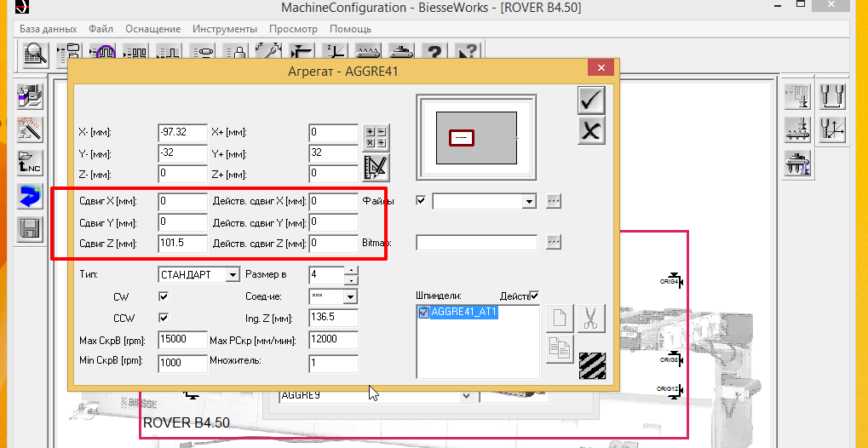Click the Ing. Z [мм] input field
This screenshot has width=868, height=448.
coord(333,318)
